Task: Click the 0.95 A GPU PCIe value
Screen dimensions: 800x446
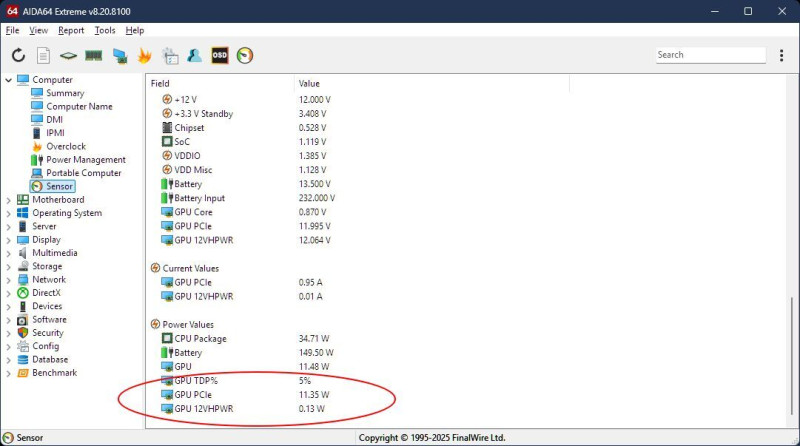Action: coord(310,282)
